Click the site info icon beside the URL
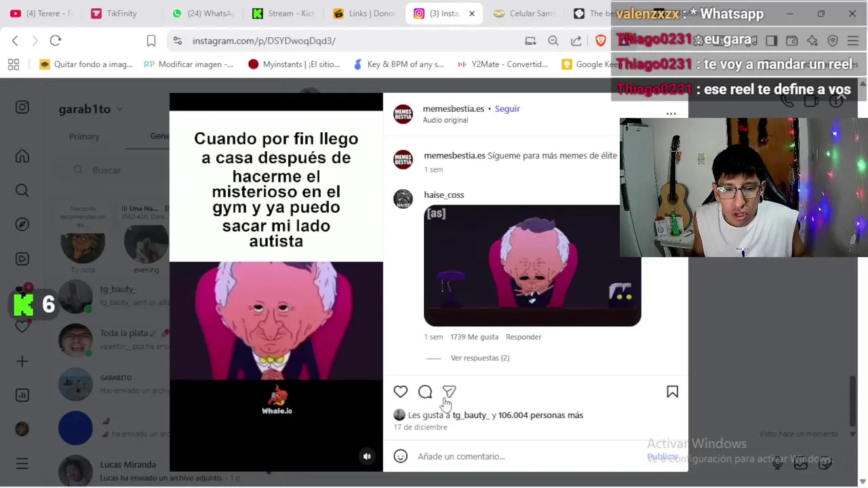Viewport: 868px width, 488px height. tap(178, 41)
